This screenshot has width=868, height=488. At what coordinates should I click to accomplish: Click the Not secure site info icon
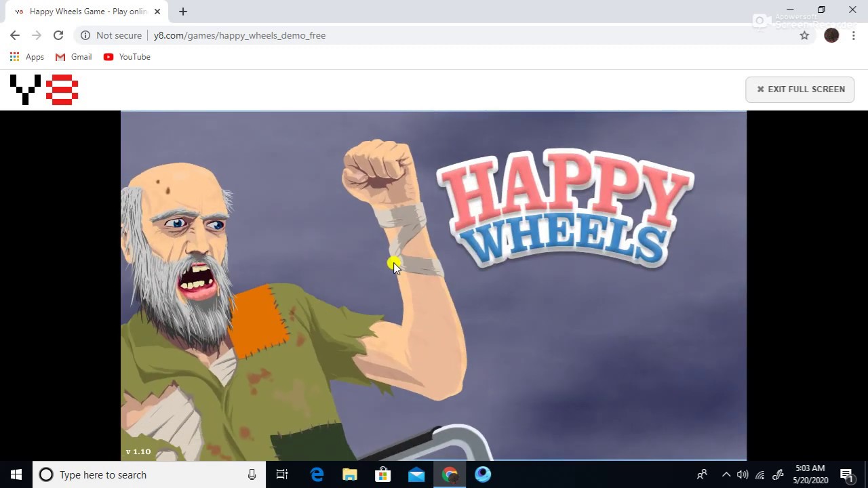click(x=85, y=35)
